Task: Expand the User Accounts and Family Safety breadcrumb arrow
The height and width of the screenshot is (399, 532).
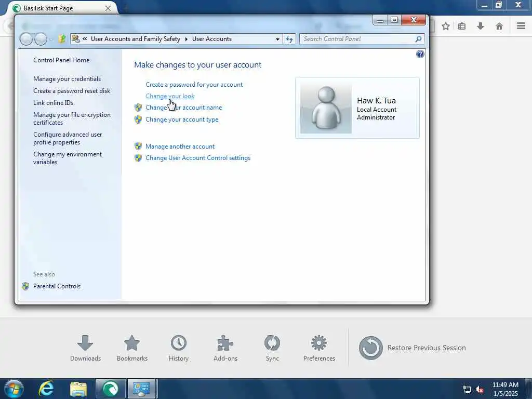Action: coord(187,39)
